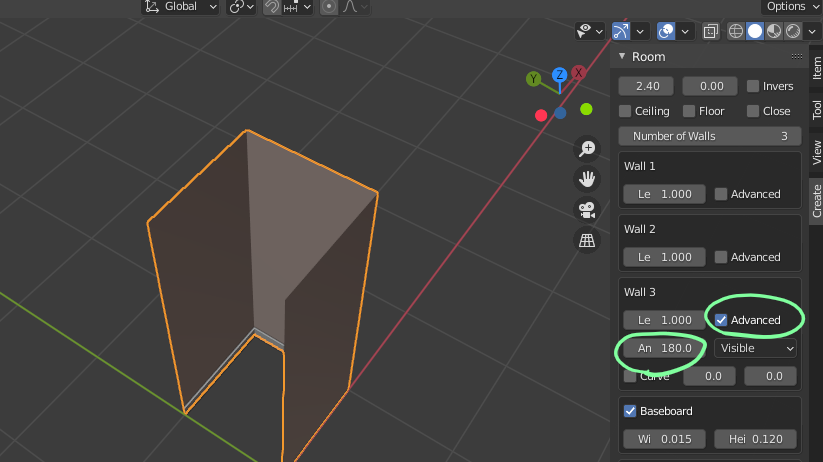Enable the Invers checkbox

click(753, 86)
